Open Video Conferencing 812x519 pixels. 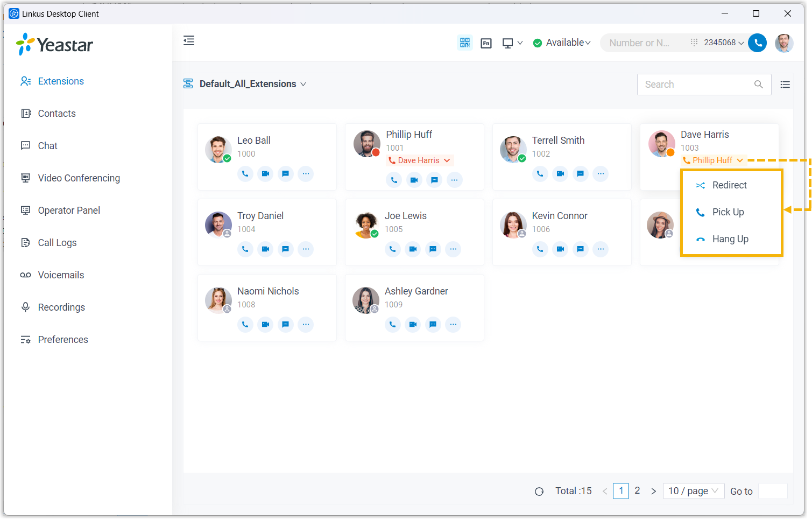pyautogui.click(x=79, y=178)
